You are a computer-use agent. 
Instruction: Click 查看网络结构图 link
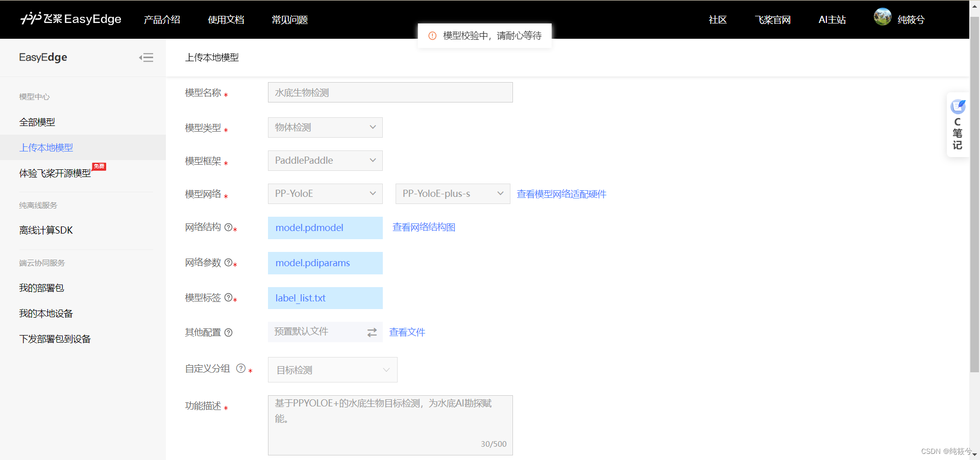[424, 227]
